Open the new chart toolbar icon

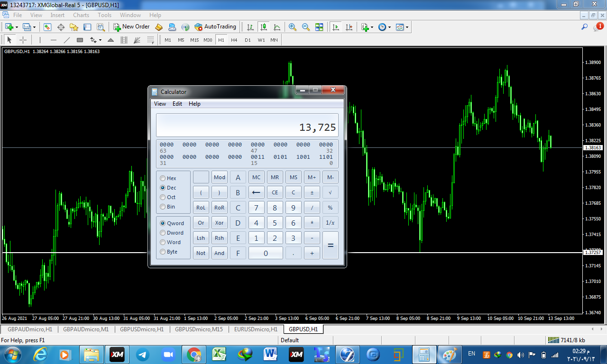pos(9,27)
